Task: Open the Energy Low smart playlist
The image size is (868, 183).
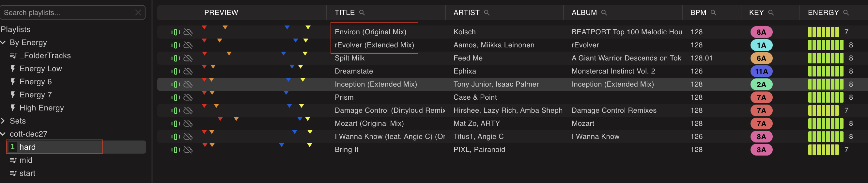Action: (40, 69)
